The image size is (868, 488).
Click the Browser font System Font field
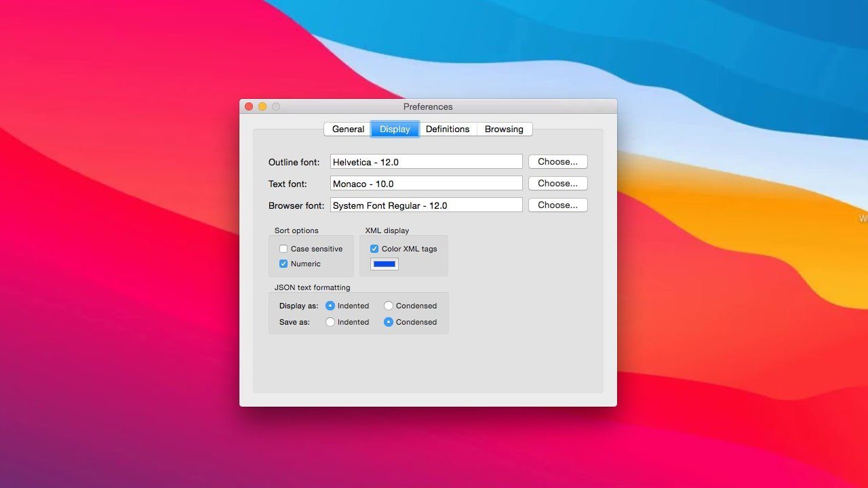(426, 205)
